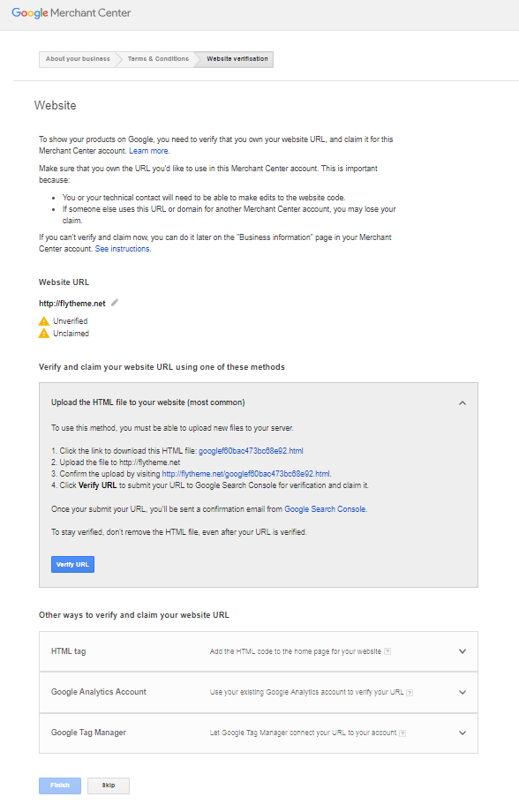Download the googlef60bac473bc68e92.html file link
The height and width of the screenshot is (812, 519).
pyautogui.click(x=251, y=451)
